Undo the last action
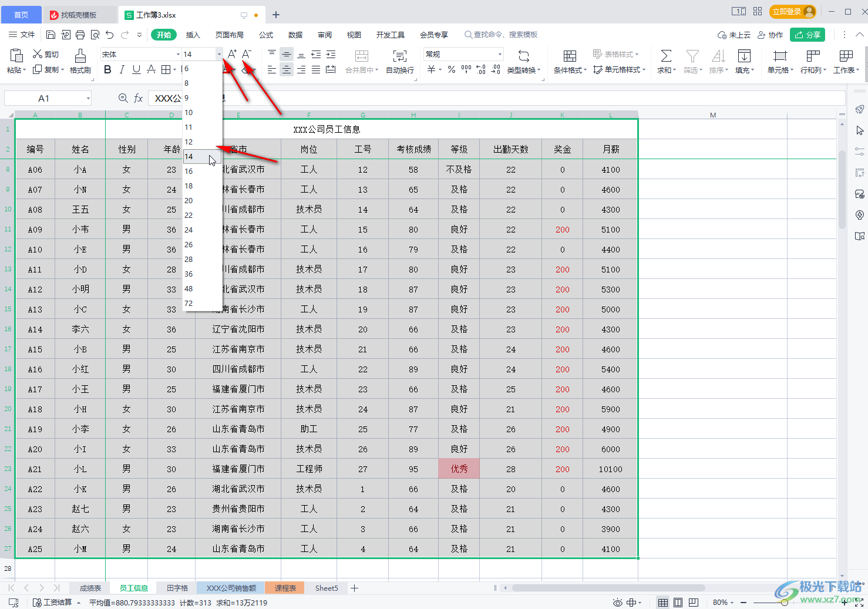Viewport: 868px width, 609px height. tap(110, 35)
